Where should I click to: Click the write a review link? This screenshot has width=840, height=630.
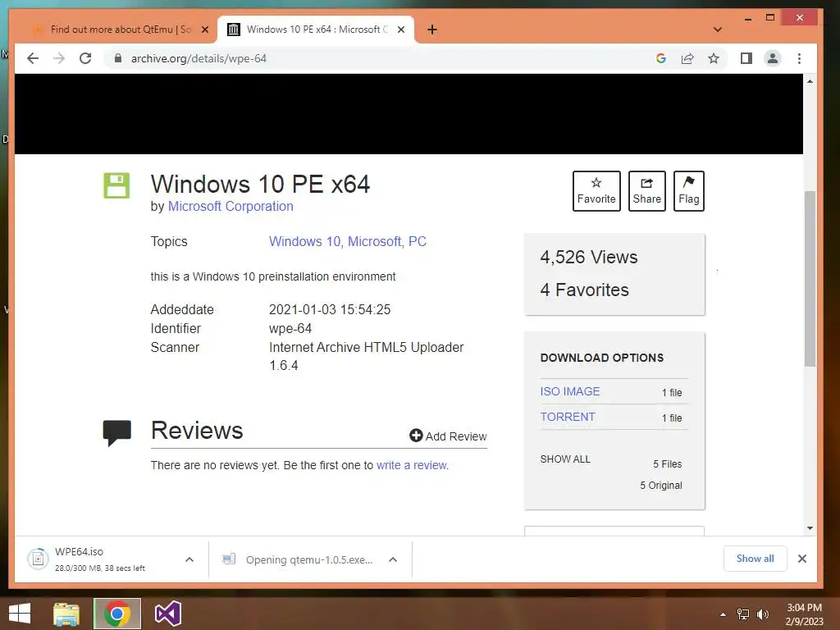412,465
